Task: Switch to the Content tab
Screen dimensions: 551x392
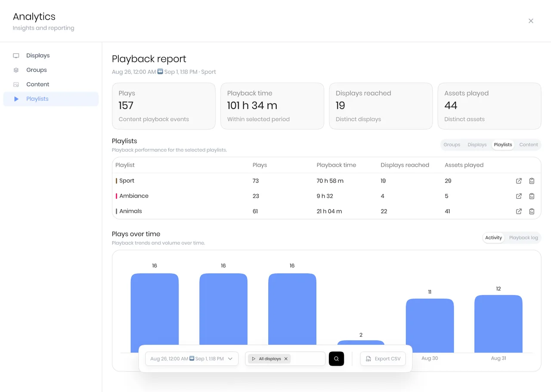Action: (528, 145)
